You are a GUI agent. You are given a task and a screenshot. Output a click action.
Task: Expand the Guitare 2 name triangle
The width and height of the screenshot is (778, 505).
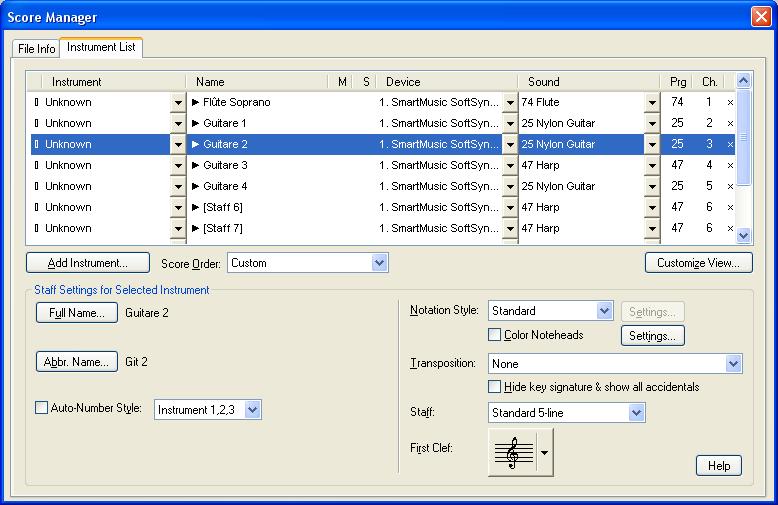click(195, 144)
